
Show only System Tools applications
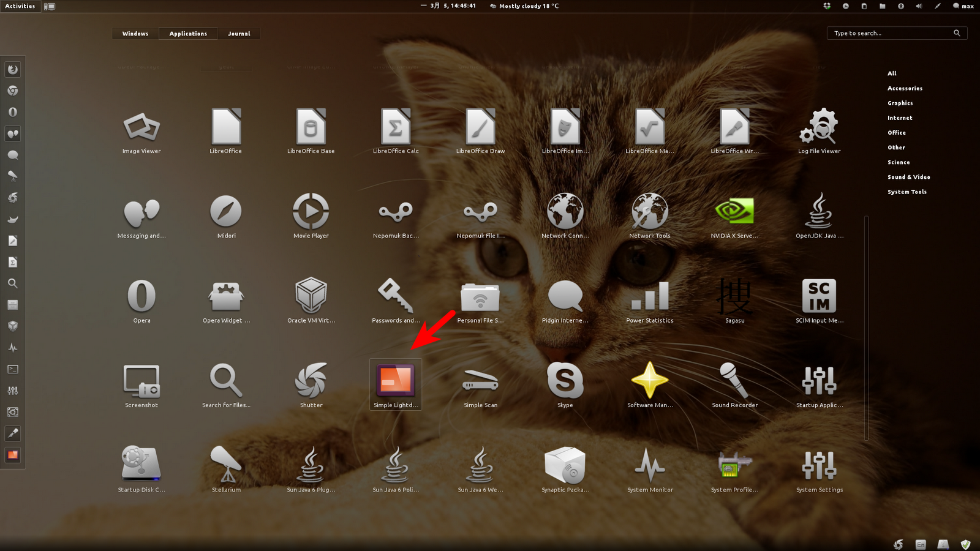pos(907,192)
